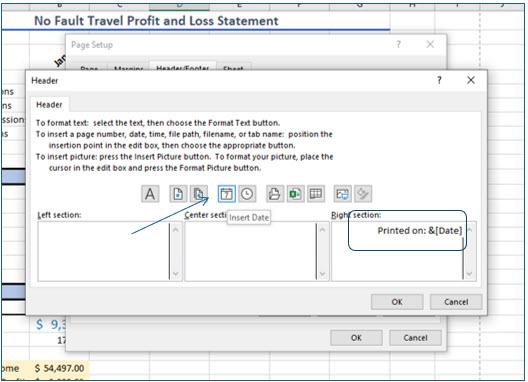Select the cell showing $ 54,497.00
This screenshot has height=382, width=528.
[59, 368]
